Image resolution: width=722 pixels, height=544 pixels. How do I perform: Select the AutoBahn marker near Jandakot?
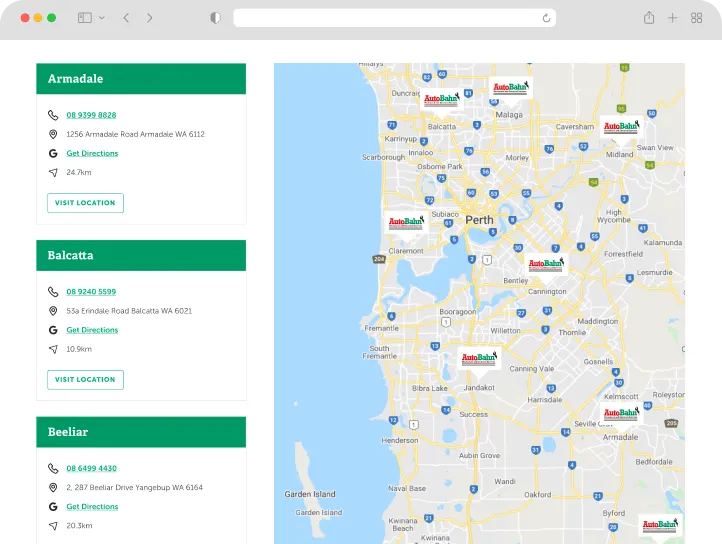480,358
